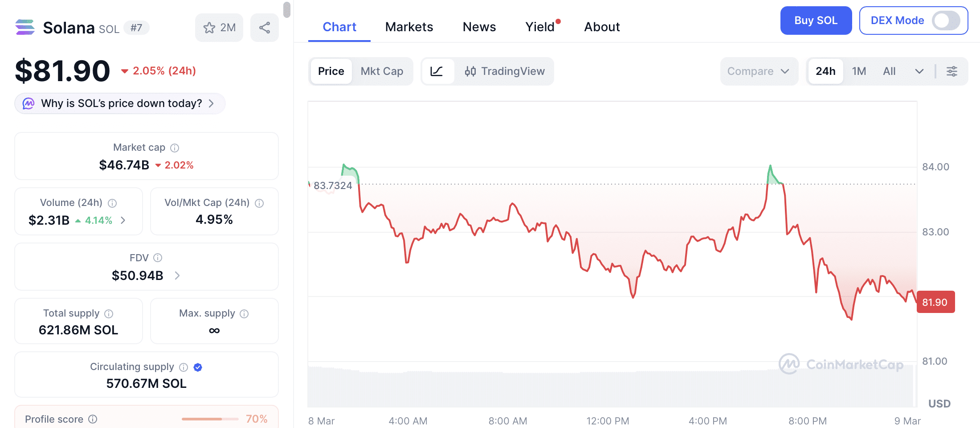This screenshot has width=980, height=428.
Task: Open the Markets tab
Action: point(409,27)
